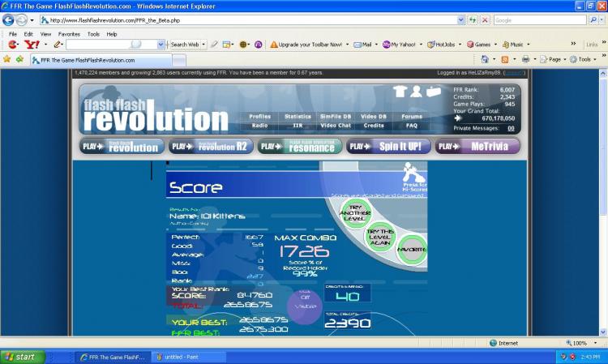
Task: Expand the Yahoo search box dropdown arrow
Action: point(161,45)
